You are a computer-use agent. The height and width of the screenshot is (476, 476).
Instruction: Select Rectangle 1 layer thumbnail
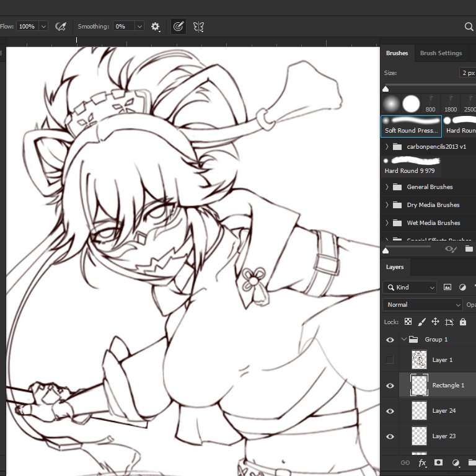click(x=419, y=386)
